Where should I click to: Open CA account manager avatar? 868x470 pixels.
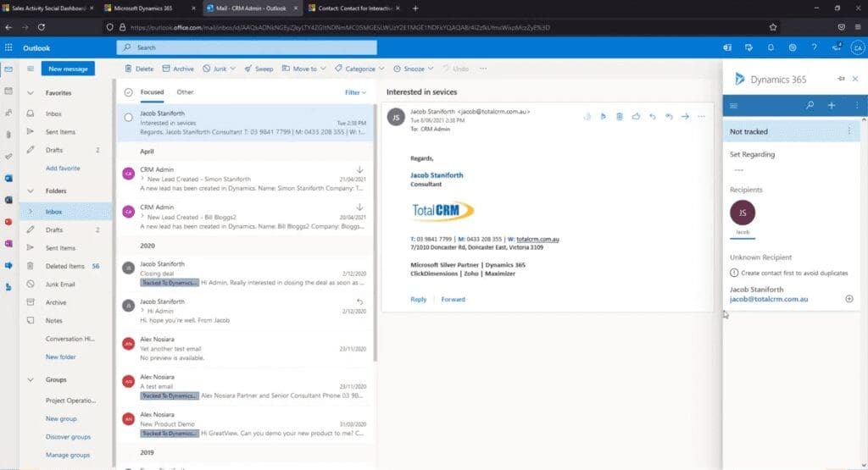[x=858, y=47]
